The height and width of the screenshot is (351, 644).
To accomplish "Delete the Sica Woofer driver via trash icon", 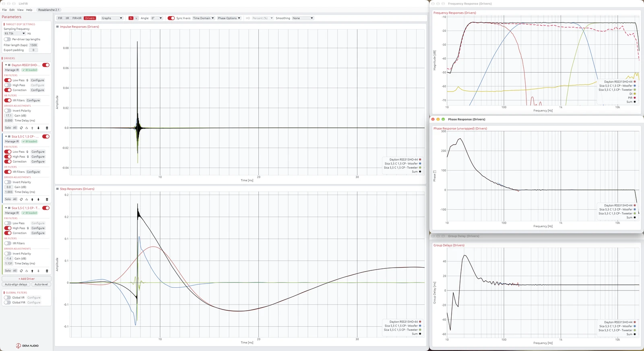I will [47, 199].
